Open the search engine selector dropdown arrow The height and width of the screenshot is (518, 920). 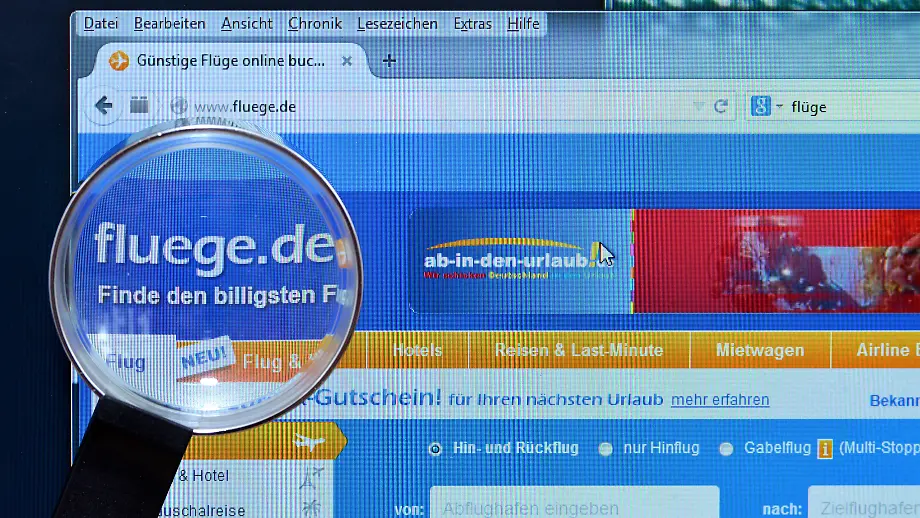pos(779,107)
